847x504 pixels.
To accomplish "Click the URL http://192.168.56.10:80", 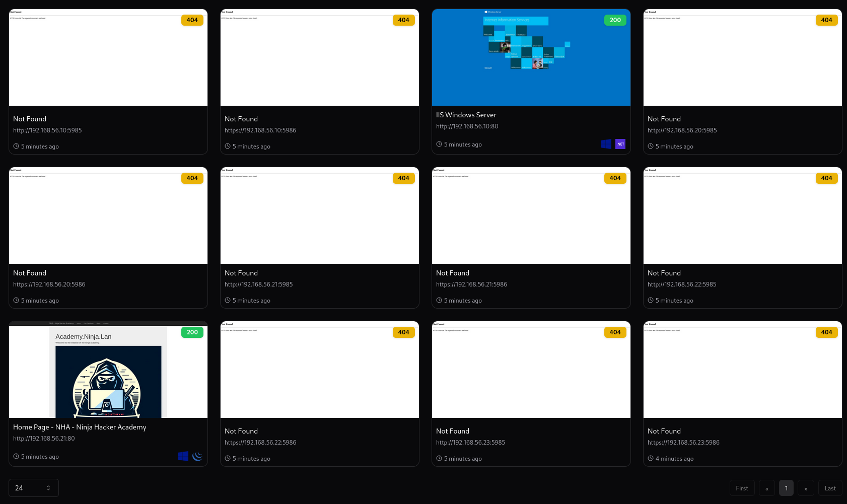I will click(467, 126).
